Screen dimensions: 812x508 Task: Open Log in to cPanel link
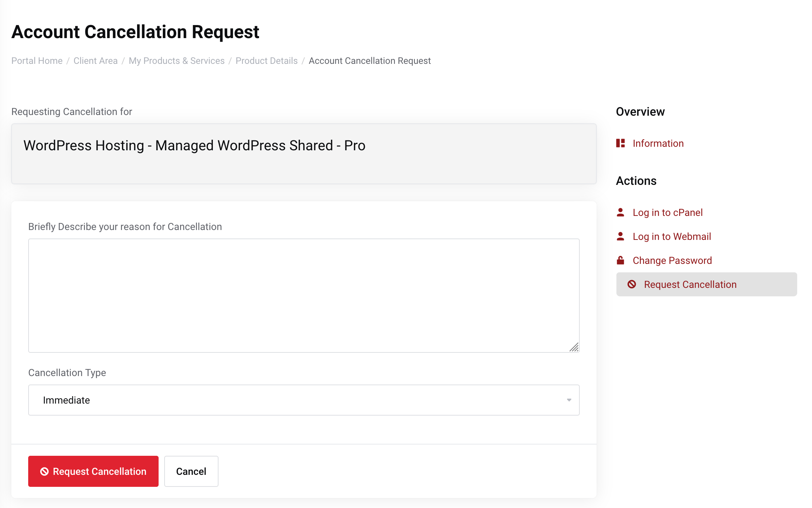[668, 212]
